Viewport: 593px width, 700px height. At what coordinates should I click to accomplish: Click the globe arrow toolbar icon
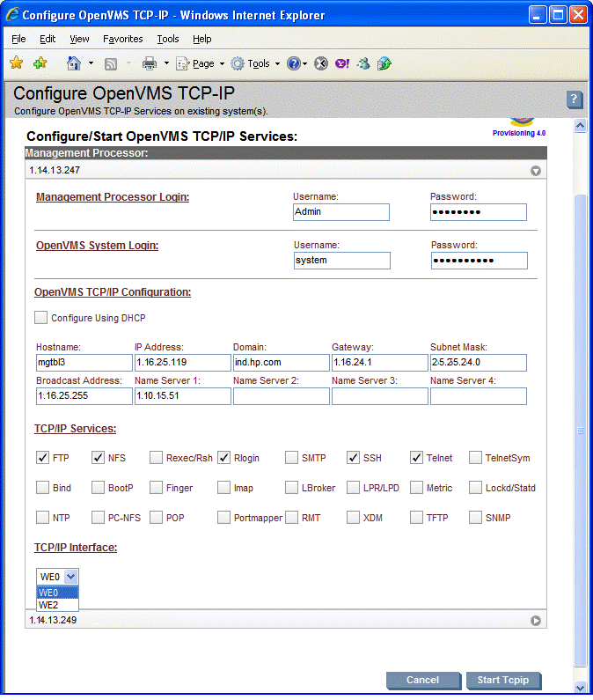[384, 64]
